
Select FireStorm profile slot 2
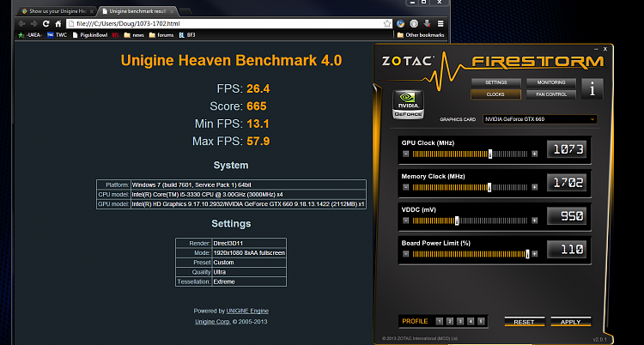450,321
